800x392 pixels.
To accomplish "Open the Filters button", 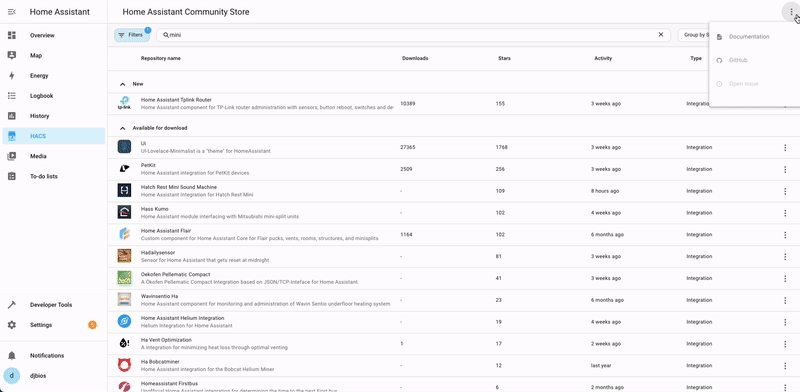I will click(x=132, y=35).
